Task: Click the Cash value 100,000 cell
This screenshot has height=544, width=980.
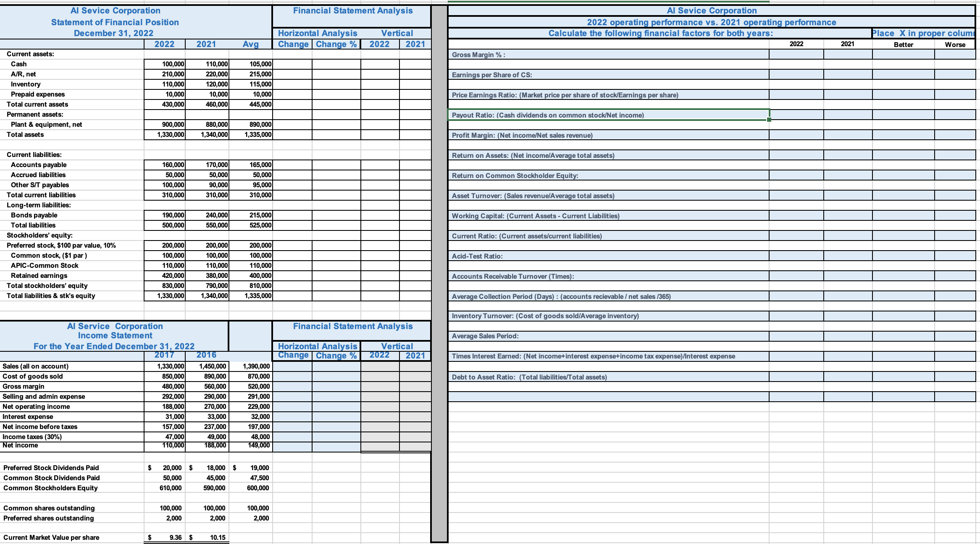Action: 173,64
